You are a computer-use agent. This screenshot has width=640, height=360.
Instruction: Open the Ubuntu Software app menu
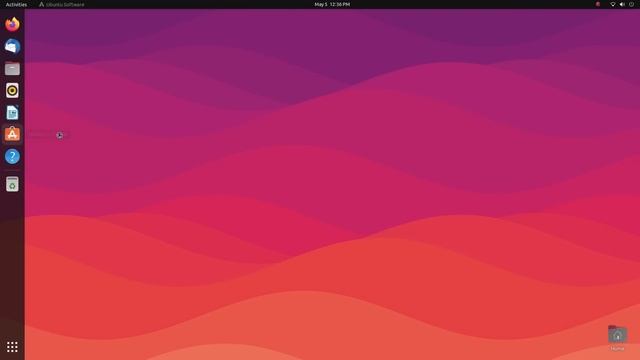point(62,4)
